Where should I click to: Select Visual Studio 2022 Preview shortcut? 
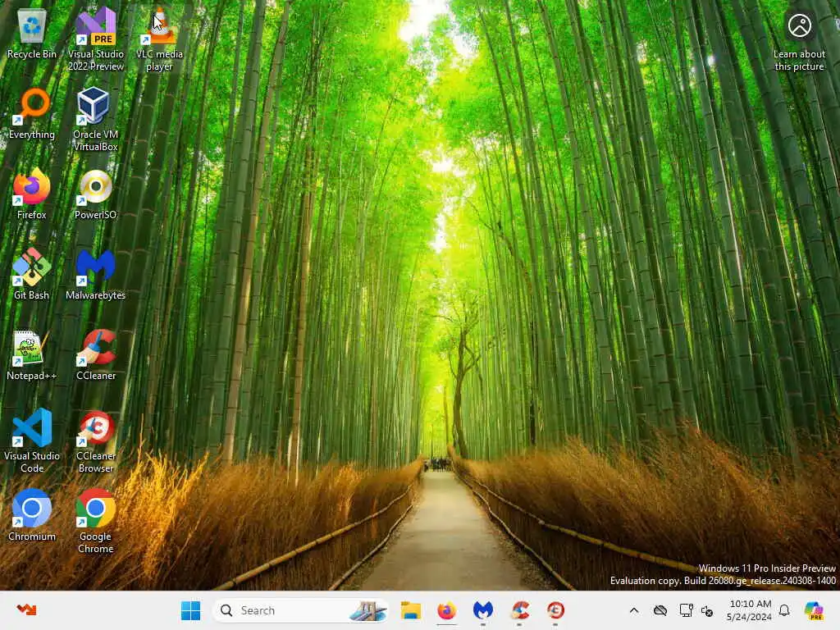coord(95,39)
